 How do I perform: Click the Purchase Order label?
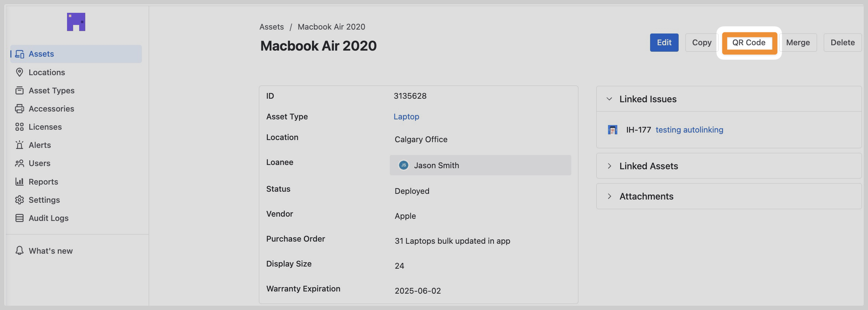point(295,239)
